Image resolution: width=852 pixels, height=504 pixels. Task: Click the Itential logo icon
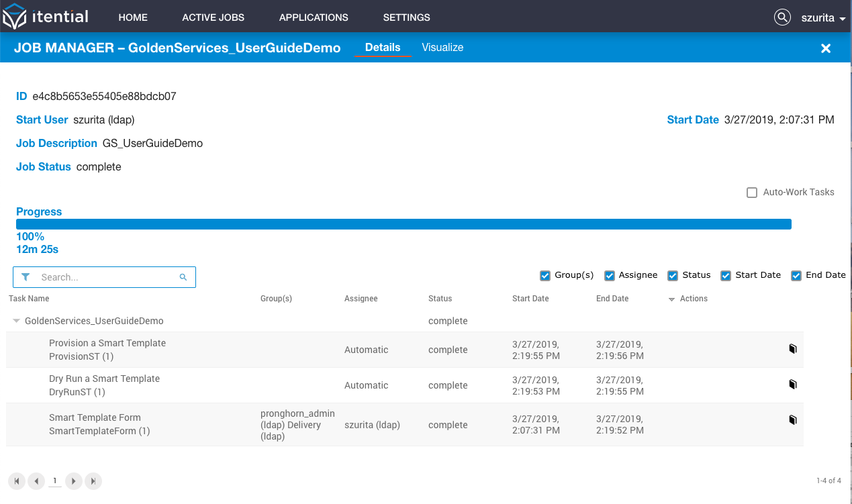(14, 17)
